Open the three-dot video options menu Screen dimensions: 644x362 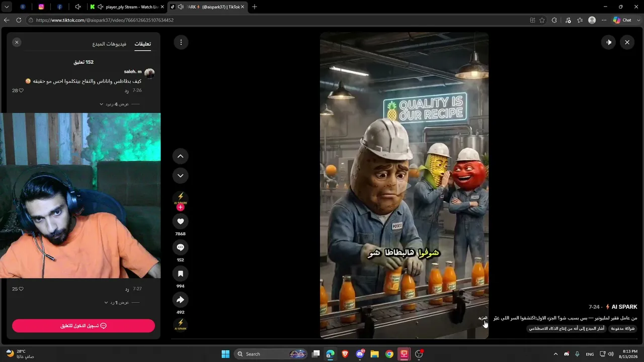(181, 42)
